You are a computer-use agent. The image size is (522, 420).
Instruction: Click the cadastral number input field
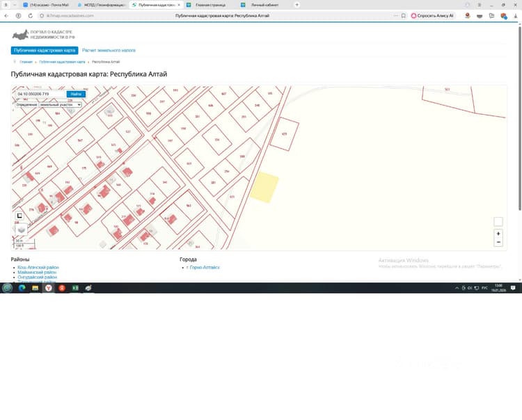point(40,94)
